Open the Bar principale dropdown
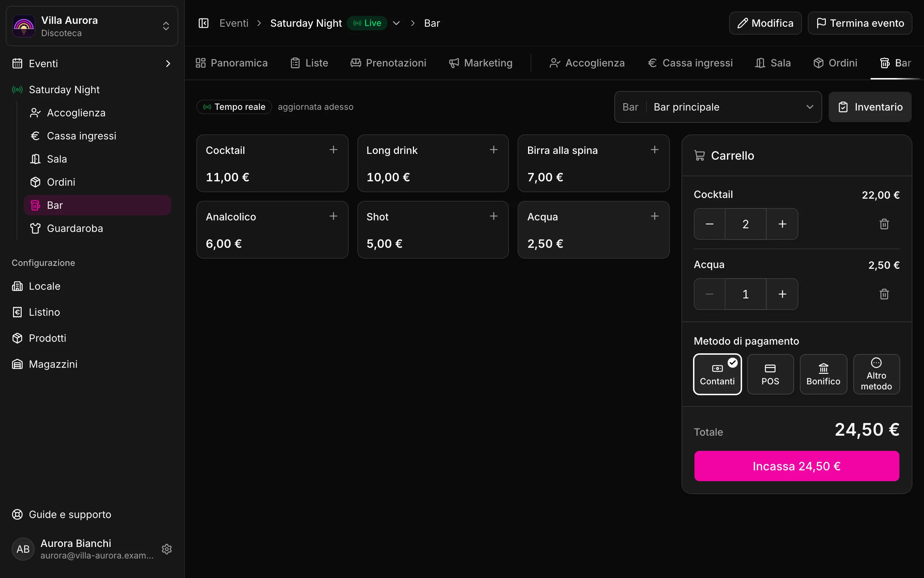This screenshot has height=578, width=924. [x=718, y=107]
